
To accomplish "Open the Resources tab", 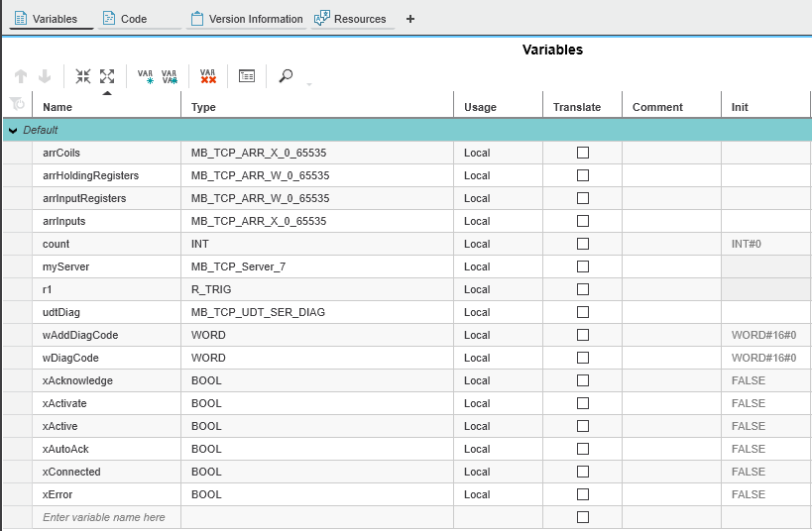I will point(353,19).
